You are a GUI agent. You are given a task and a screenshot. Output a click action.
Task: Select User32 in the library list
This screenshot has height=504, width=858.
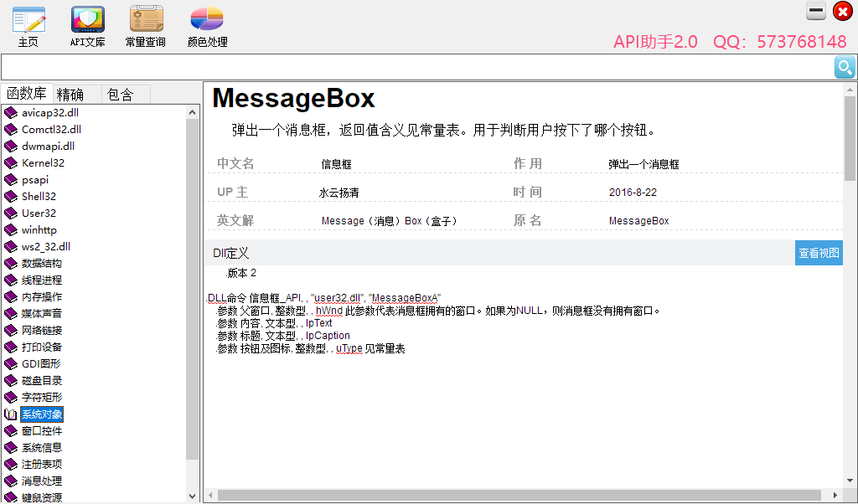click(x=39, y=213)
